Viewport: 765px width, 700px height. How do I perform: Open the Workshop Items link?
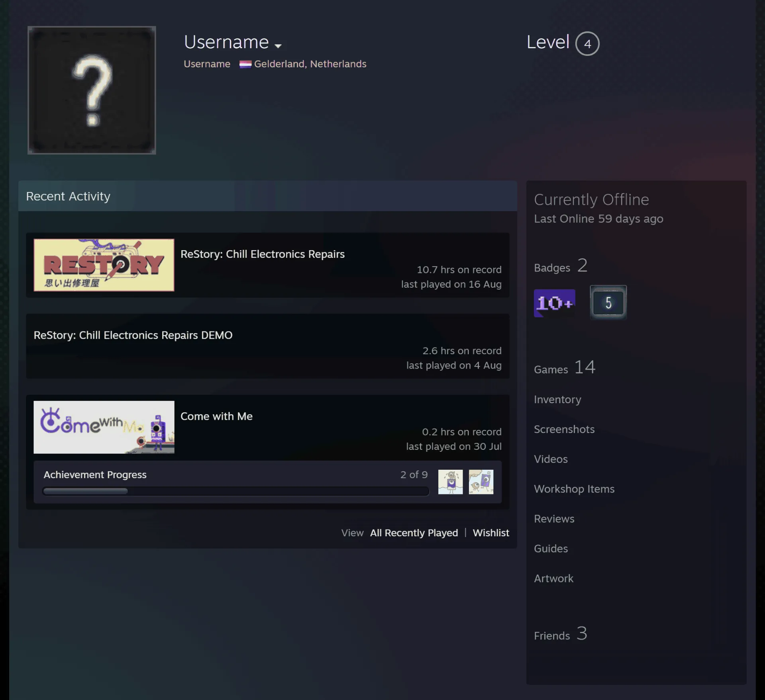(x=574, y=489)
